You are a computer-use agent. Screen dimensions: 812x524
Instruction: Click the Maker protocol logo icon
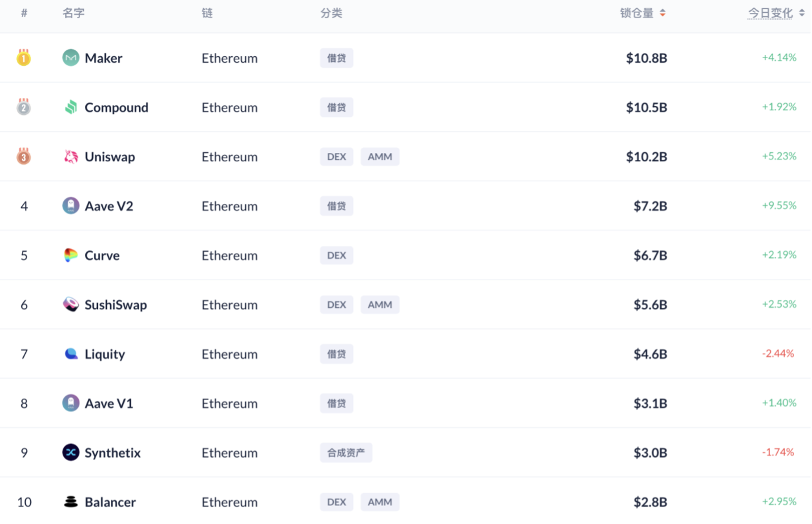(70, 58)
